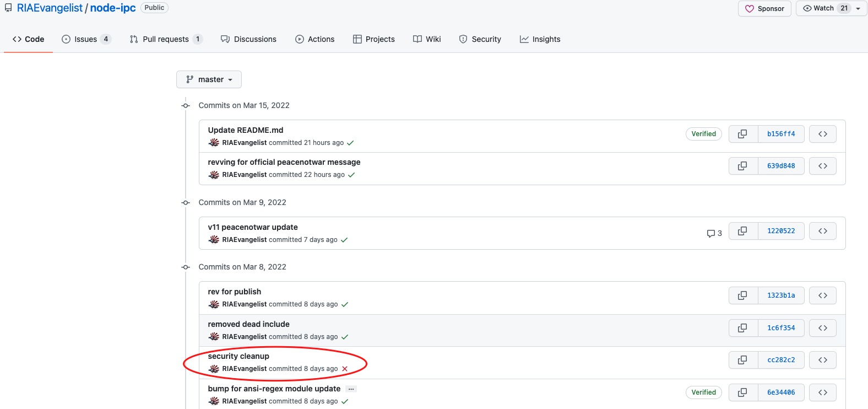The image size is (868, 409).
Task: Browse repository at commit 1c6f354
Action: [x=823, y=328]
